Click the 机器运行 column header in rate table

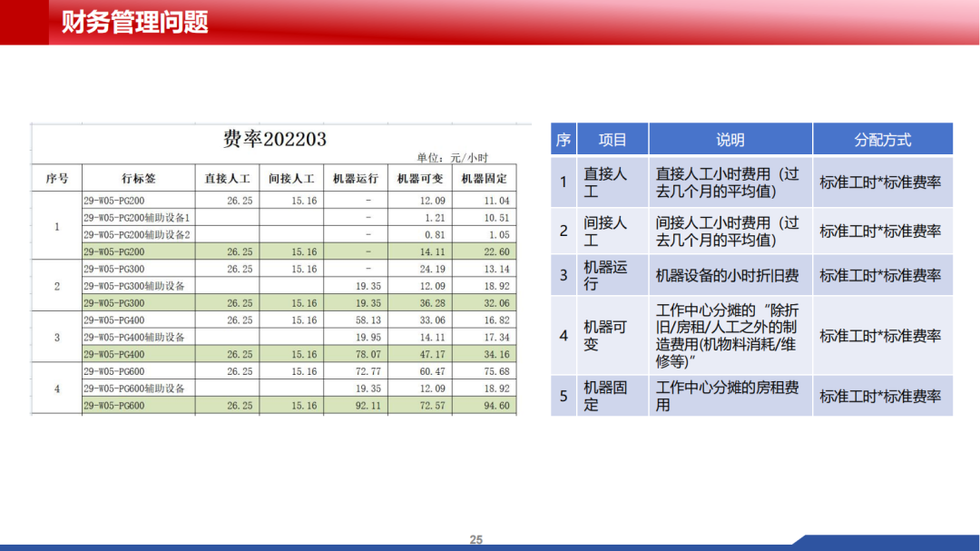tap(356, 179)
